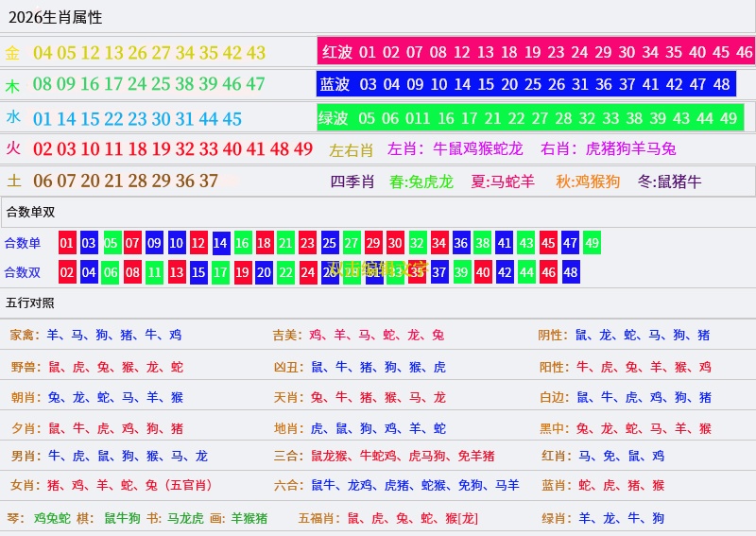Click the blue 水 element label
The image size is (756, 536).
tap(13, 117)
